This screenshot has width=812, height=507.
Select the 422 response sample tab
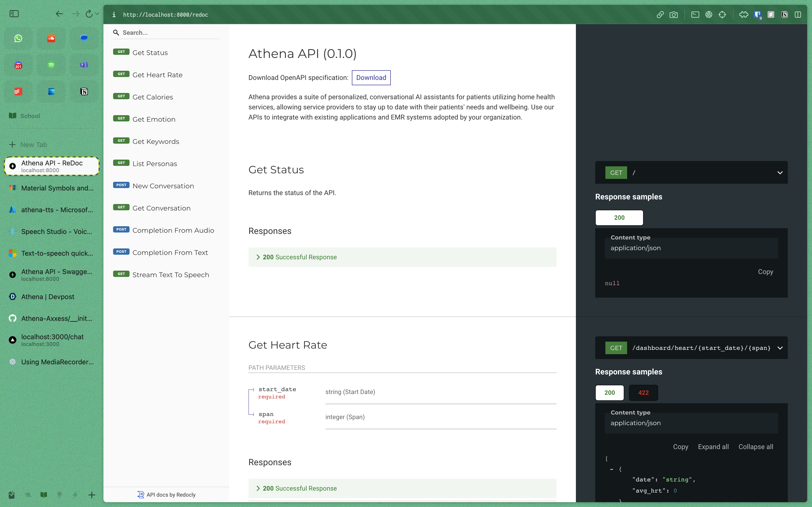[x=643, y=393]
